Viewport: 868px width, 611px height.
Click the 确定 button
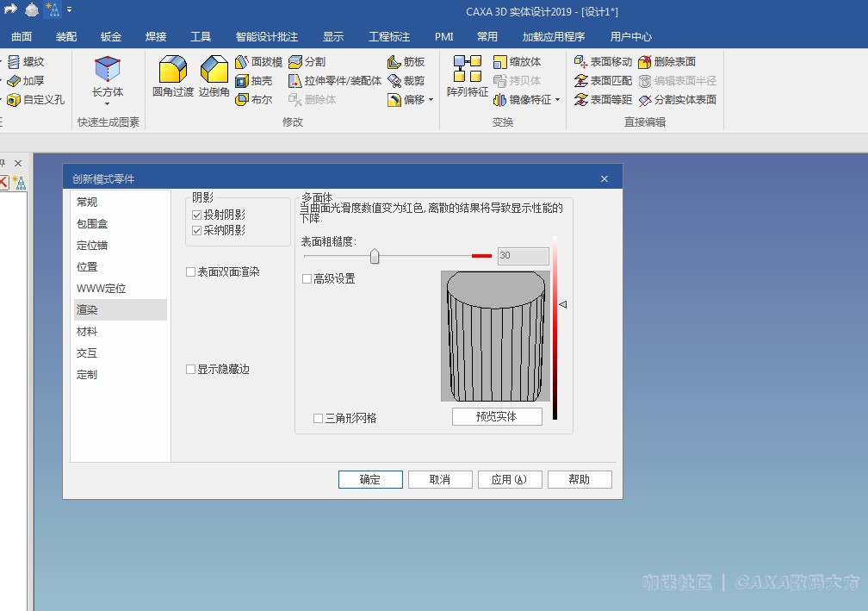coord(370,479)
